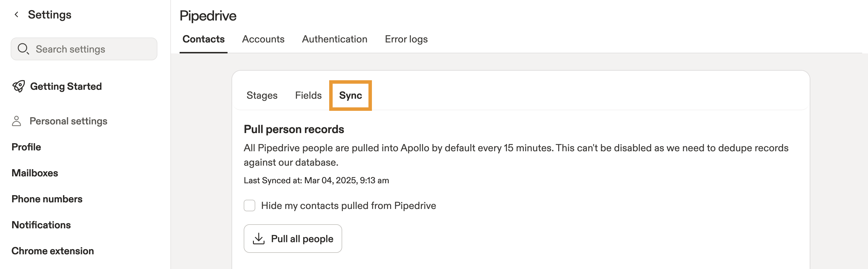This screenshot has height=269, width=868.
Task: Open the Authentication tab
Action: (334, 39)
